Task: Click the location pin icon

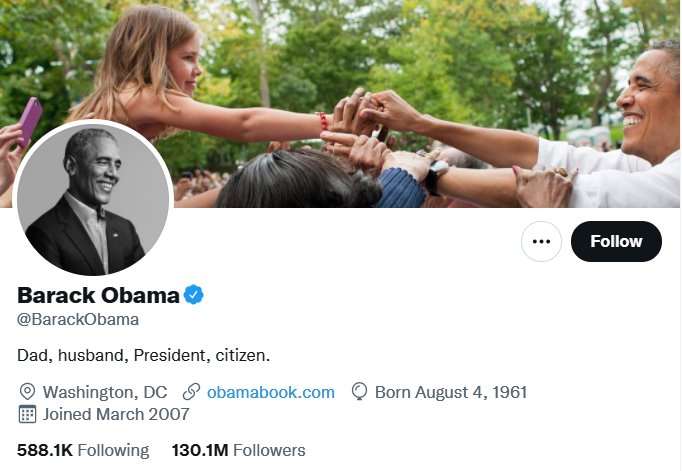Action: coord(27,392)
